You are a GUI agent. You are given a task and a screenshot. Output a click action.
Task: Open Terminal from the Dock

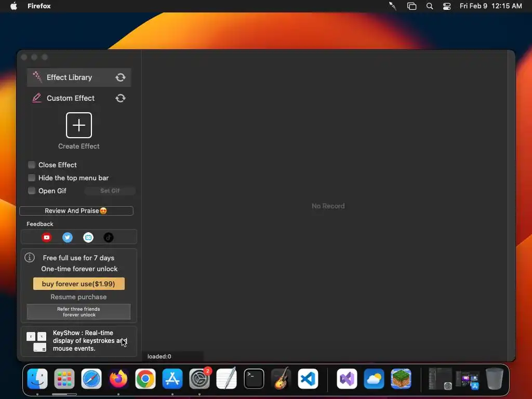click(x=254, y=379)
